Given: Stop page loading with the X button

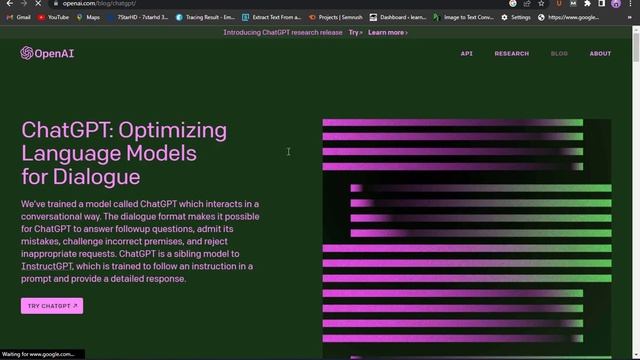Looking at the screenshot, I should 38,3.
